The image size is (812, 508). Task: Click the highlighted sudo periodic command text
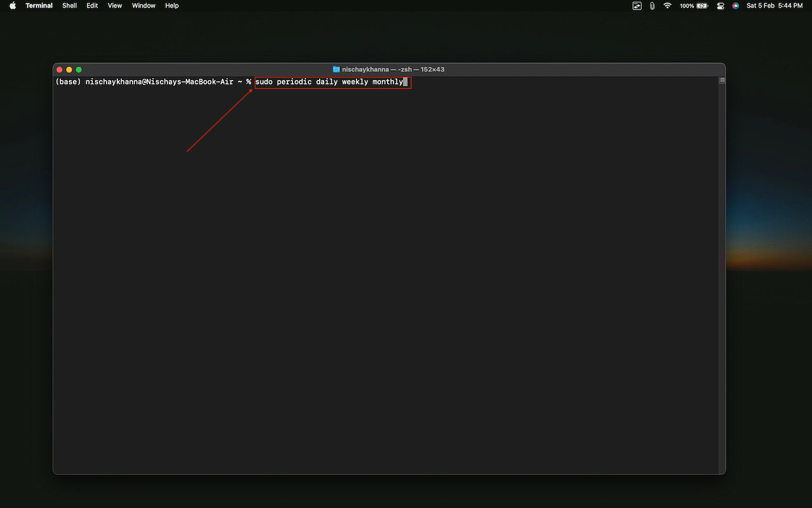coord(331,82)
